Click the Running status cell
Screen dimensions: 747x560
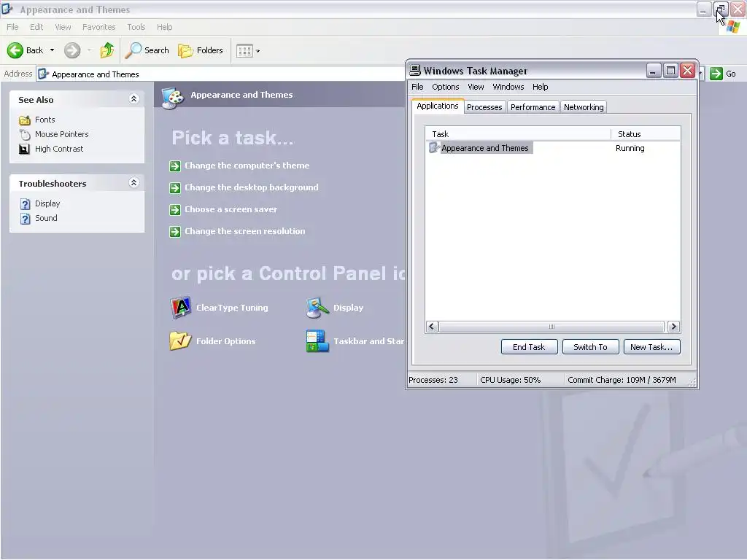(x=630, y=148)
